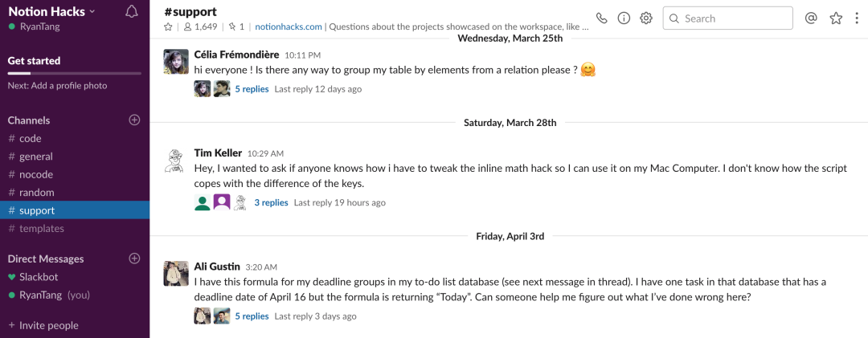View pinned items in the channel header
The height and width of the screenshot is (338, 868).
(235, 26)
